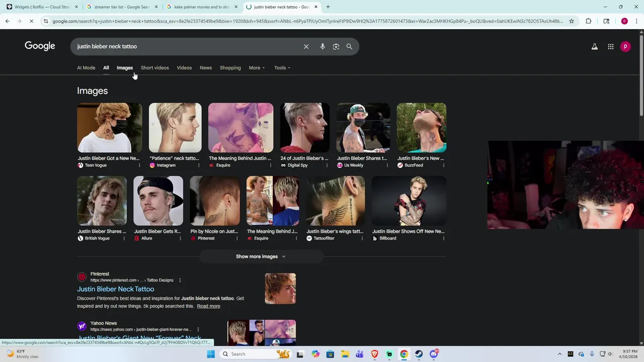This screenshot has height=362, width=644.
Task: Open Discord from the taskbar
Action: 434,354
